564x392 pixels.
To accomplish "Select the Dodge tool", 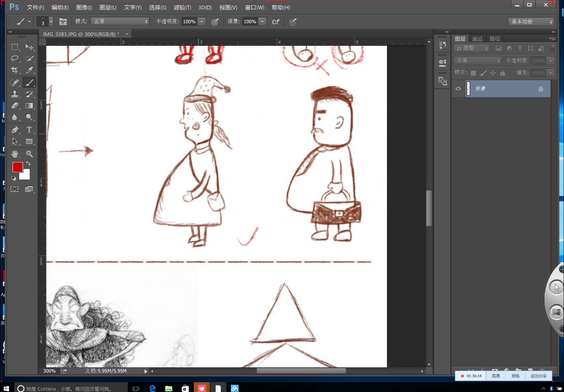I will coord(29,117).
